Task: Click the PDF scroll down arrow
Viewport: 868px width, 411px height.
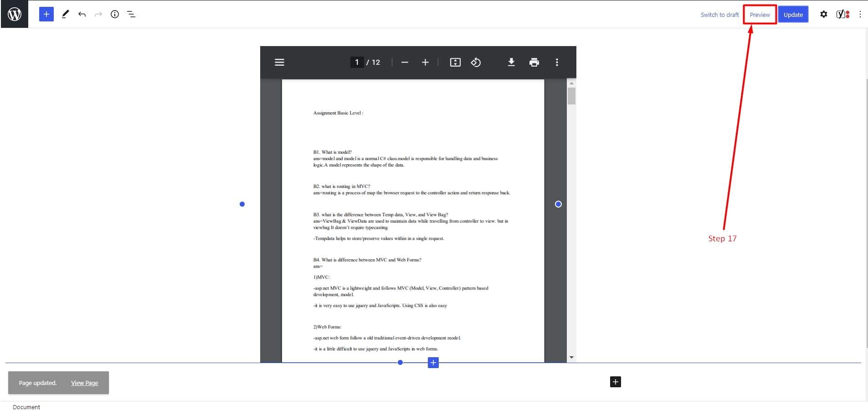Action: pos(571,357)
